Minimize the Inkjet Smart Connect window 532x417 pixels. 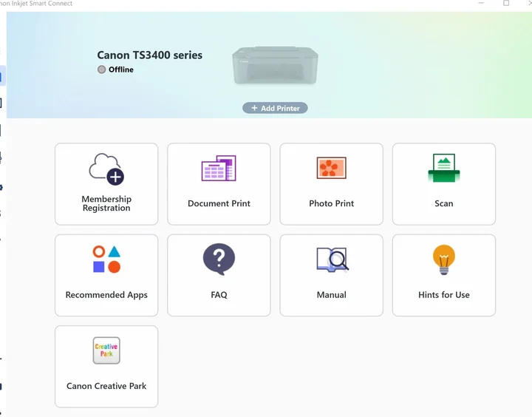[481, 4]
